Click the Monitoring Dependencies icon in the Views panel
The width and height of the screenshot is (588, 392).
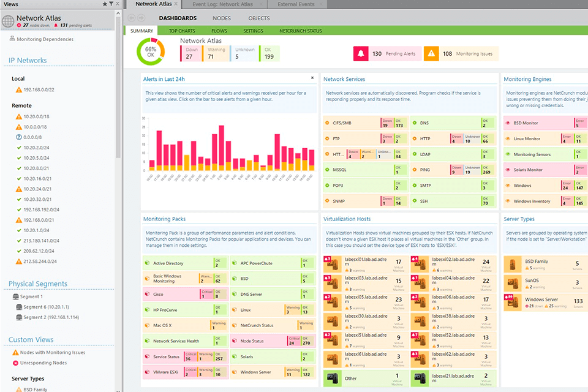pos(12,39)
